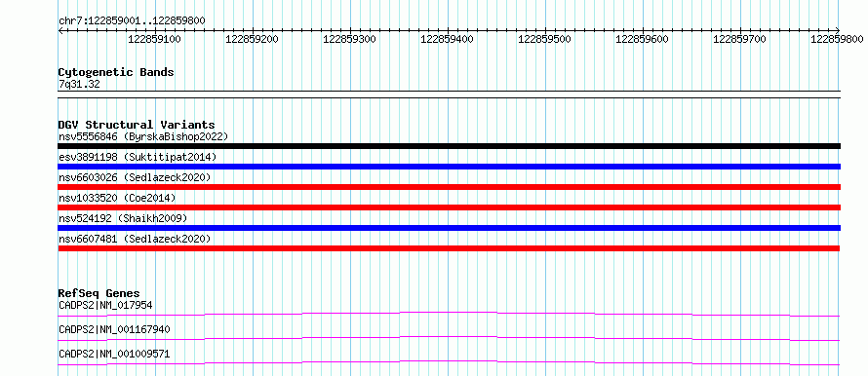Select the Cytogenetic Bands track title
The image size is (868, 376).
(x=116, y=72)
